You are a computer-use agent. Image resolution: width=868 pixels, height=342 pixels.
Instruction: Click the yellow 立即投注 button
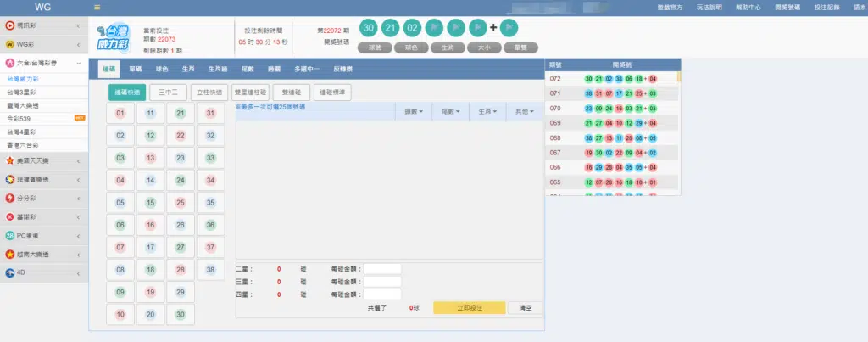[x=469, y=308]
